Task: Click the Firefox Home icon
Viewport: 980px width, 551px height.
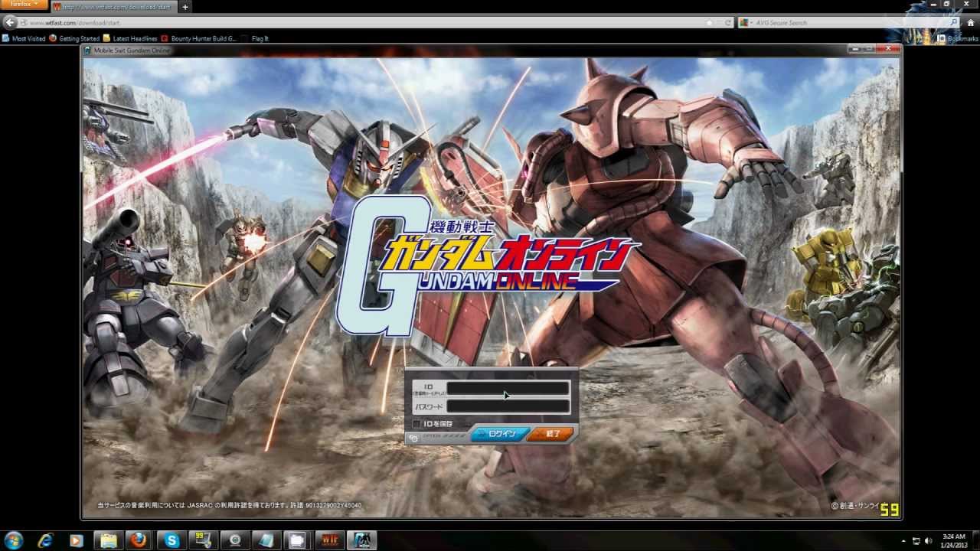Action: [x=971, y=23]
